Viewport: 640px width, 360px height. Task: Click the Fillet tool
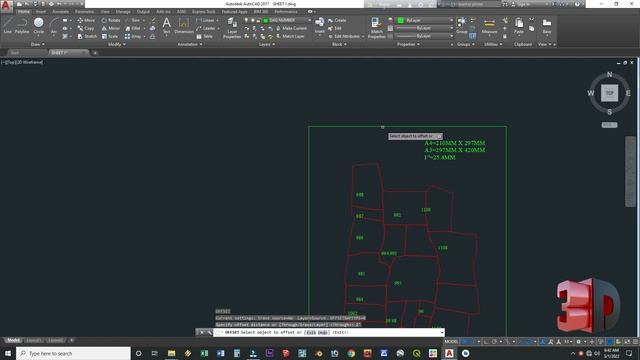tap(133, 28)
